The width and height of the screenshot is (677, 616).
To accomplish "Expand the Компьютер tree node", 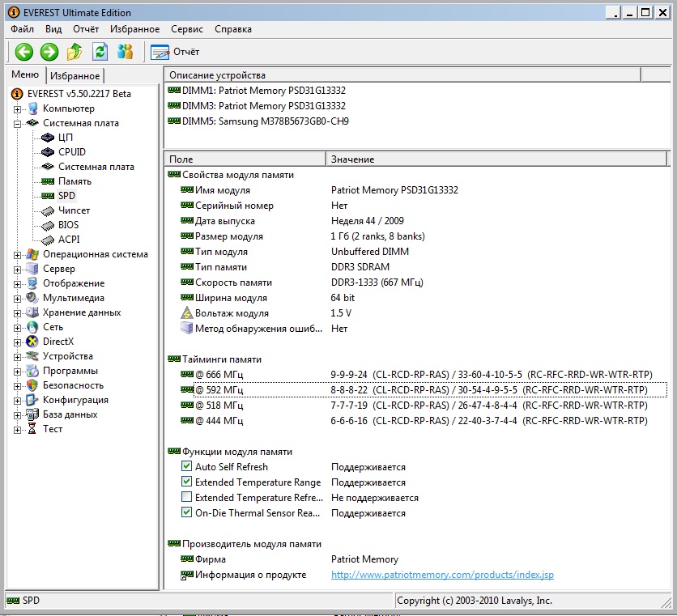I will pyautogui.click(x=17, y=109).
